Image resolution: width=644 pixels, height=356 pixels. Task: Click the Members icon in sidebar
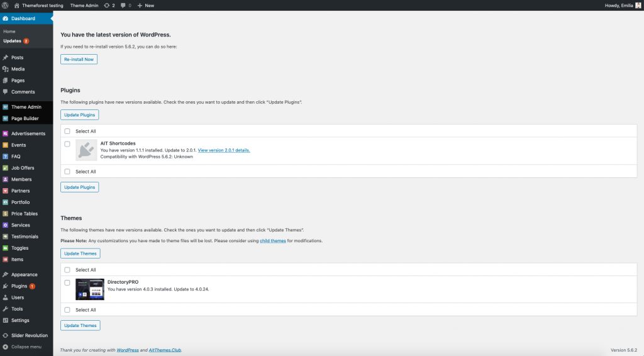click(x=5, y=179)
